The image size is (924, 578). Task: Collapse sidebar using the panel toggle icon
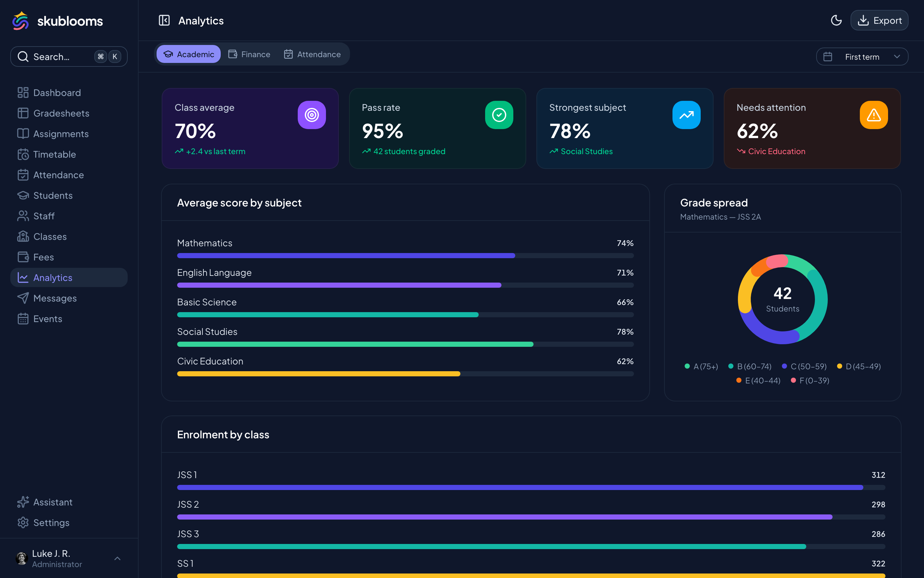[x=164, y=20]
